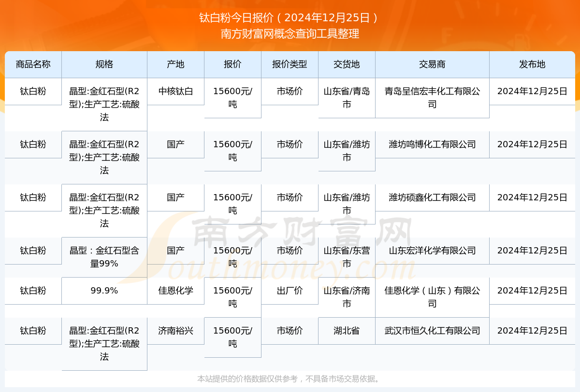The height and width of the screenshot is (392, 580).
Task: Click delivery place 湖北省
Action: point(347,331)
